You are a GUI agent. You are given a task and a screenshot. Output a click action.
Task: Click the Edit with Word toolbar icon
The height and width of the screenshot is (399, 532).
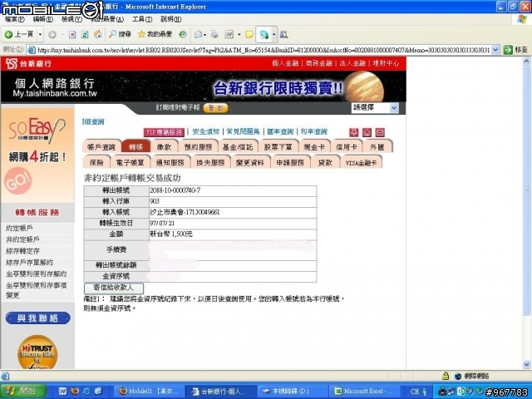point(229,34)
